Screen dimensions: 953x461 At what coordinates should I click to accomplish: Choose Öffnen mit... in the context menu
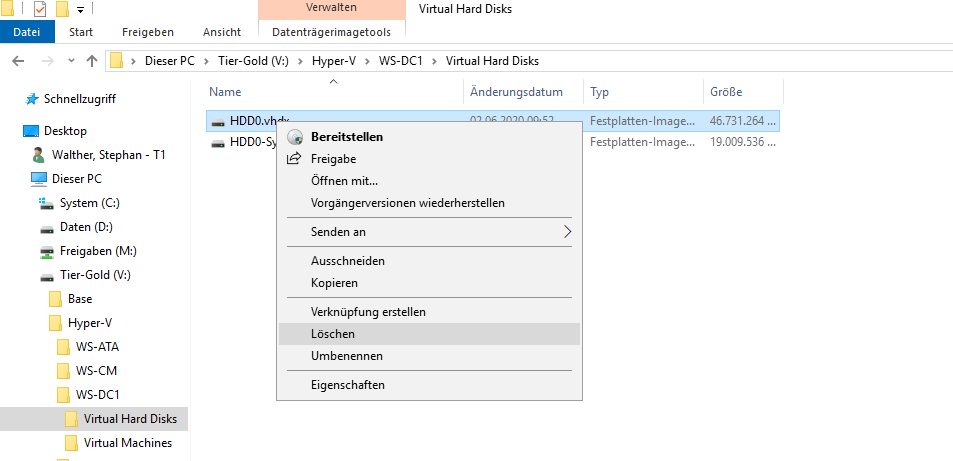[x=429, y=181]
